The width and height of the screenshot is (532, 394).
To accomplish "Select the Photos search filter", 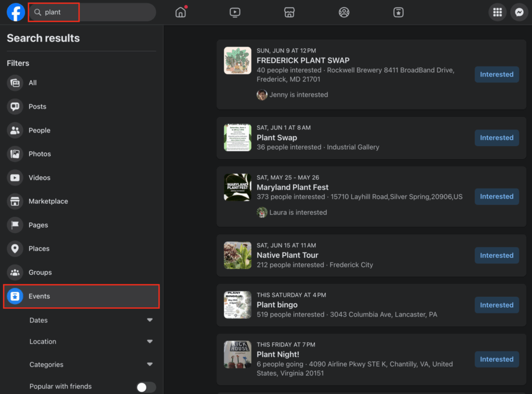I will tap(39, 154).
